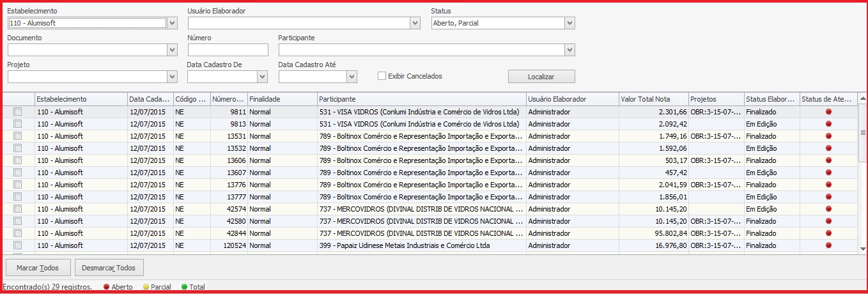Sort by Participante column header
Image resolution: width=868 pixels, height=294 pixels.
pyautogui.click(x=421, y=99)
